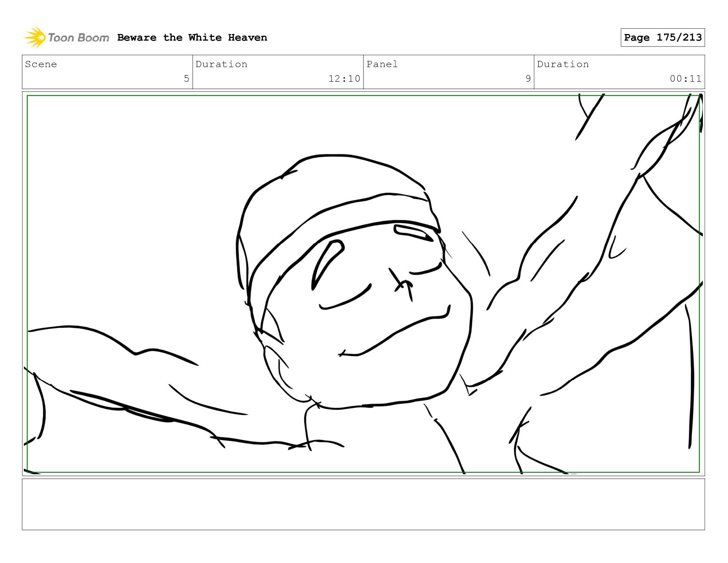The width and height of the screenshot is (728, 563).
Task: Click the 'Scene' label
Action: point(41,64)
